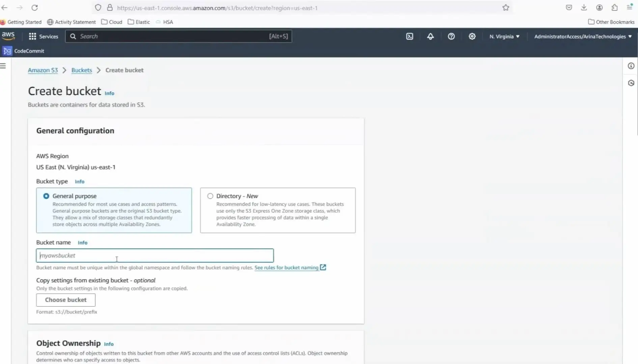Click the Bucket name input field

click(155, 255)
